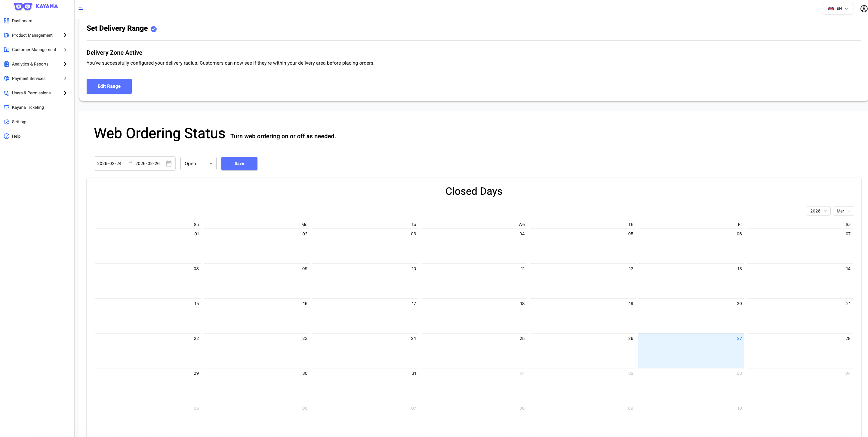Select day 05 Thursday in calendar

pos(582,246)
